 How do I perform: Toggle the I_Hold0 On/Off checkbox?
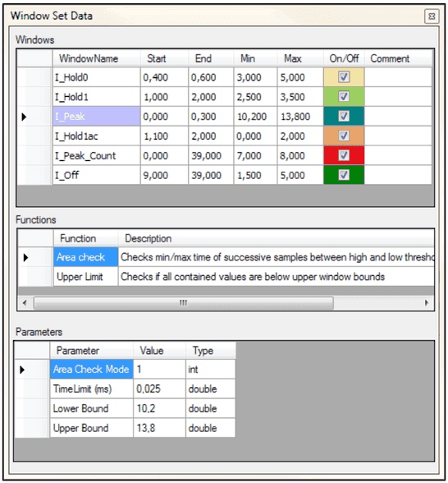343,76
